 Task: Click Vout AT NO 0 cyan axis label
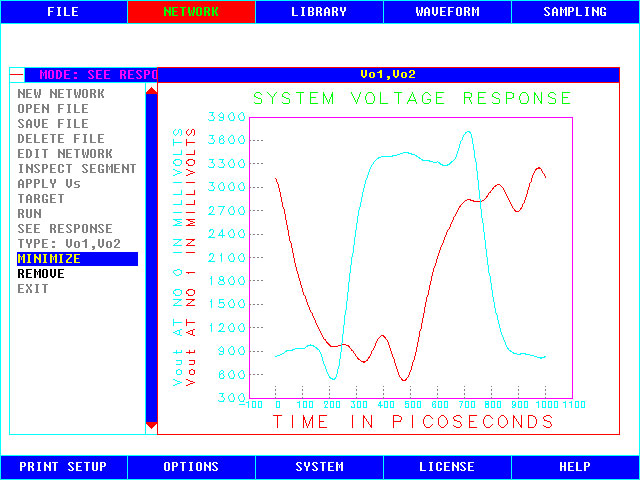click(x=178, y=257)
